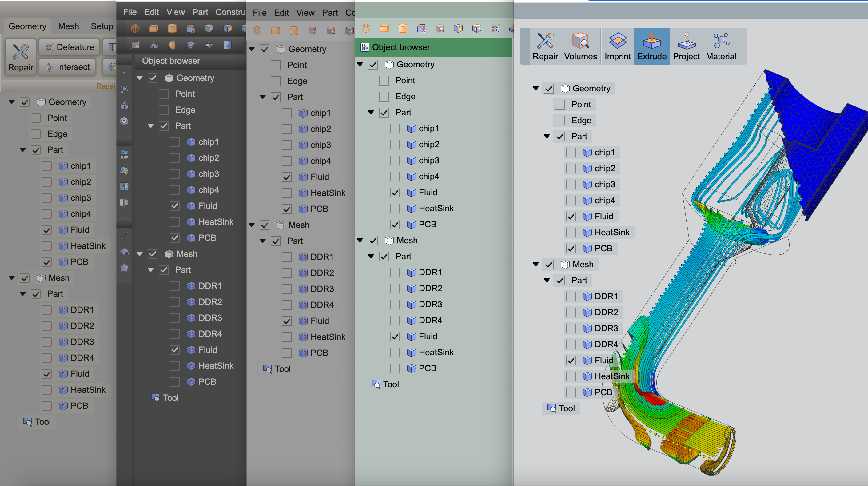
Task: Enable chip1 checkbox in leftmost tree
Action: [x=46, y=166]
